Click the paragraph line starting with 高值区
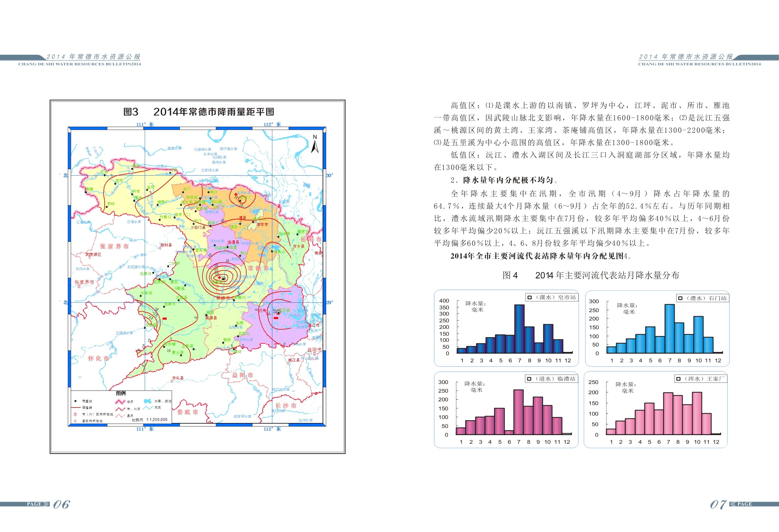Image resolution: width=779 pixels, height=532 pixels. click(x=590, y=105)
